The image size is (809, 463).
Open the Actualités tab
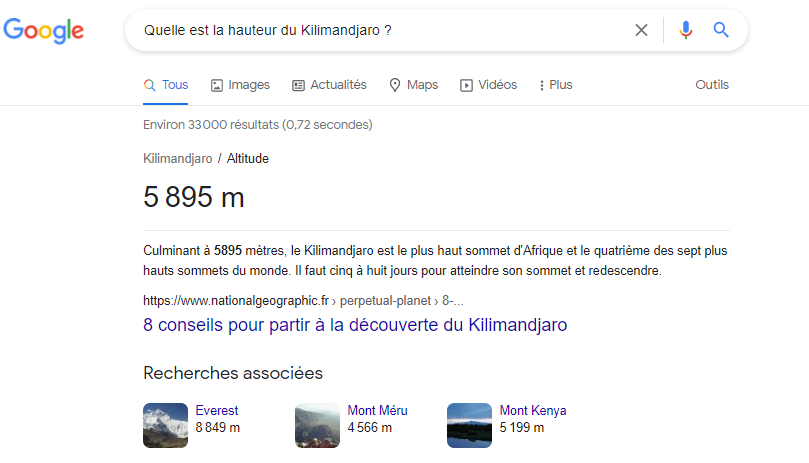click(x=329, y=85)
